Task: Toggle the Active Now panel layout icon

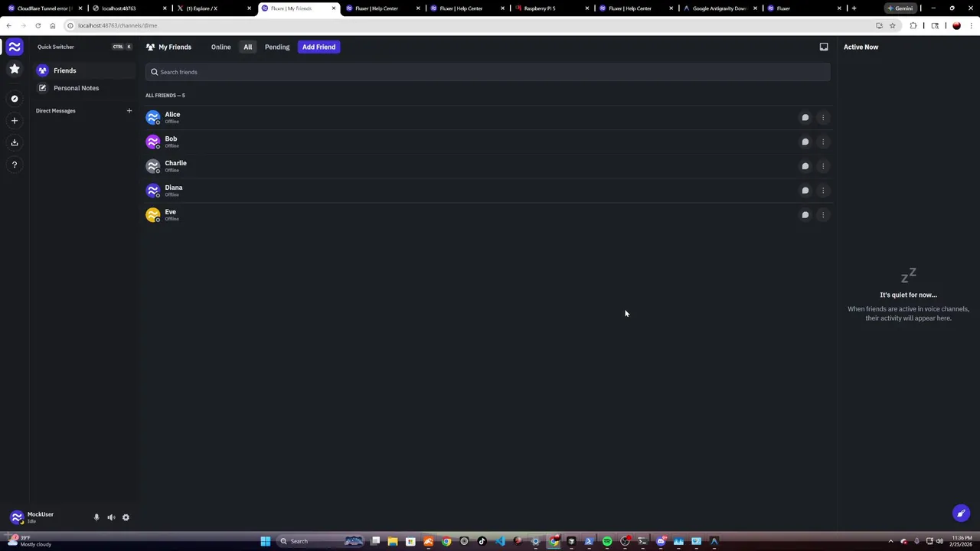Action: (x=824, y=47)
